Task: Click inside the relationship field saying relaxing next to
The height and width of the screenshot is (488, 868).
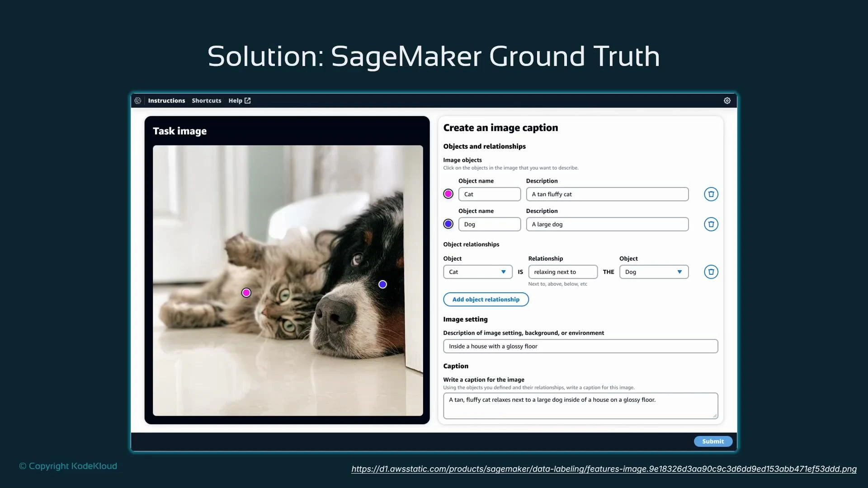Action: tap(563, 272)
